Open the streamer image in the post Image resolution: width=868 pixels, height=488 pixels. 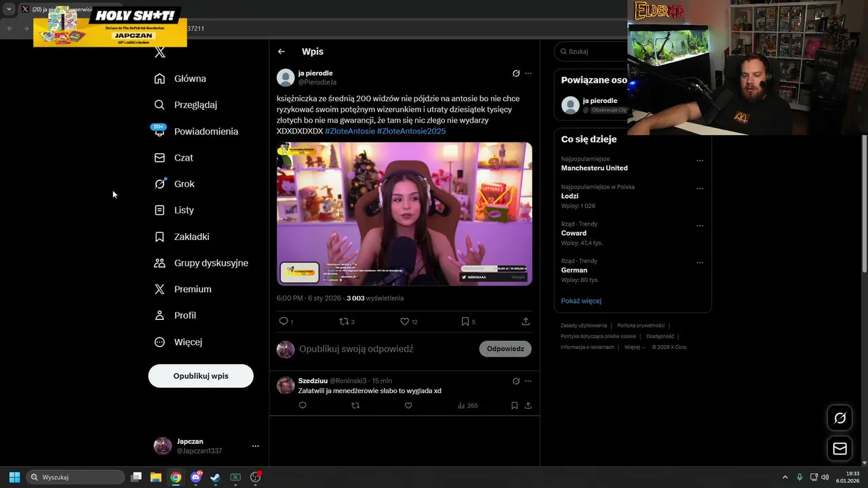404,213
